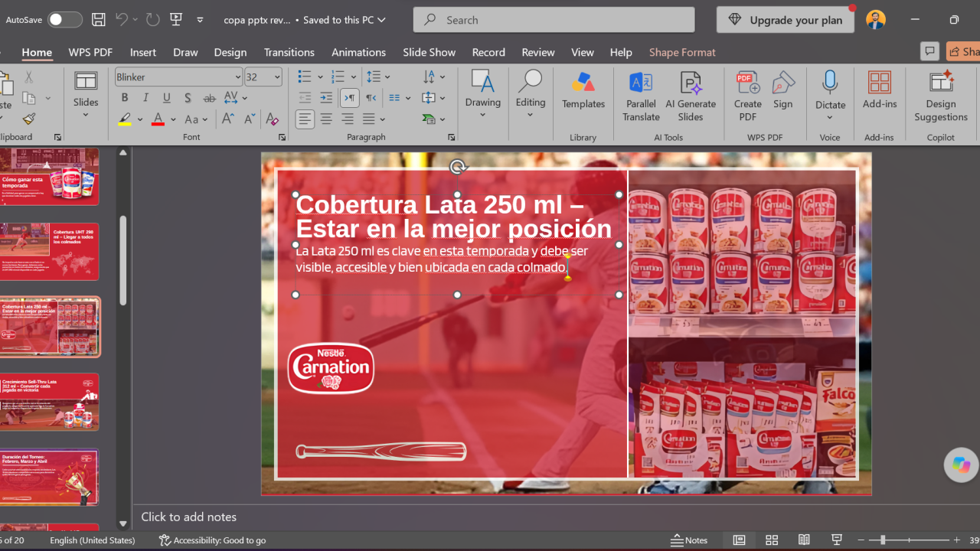Apply text shadow with the S button
980x551 pixels.
pos(188,98)
